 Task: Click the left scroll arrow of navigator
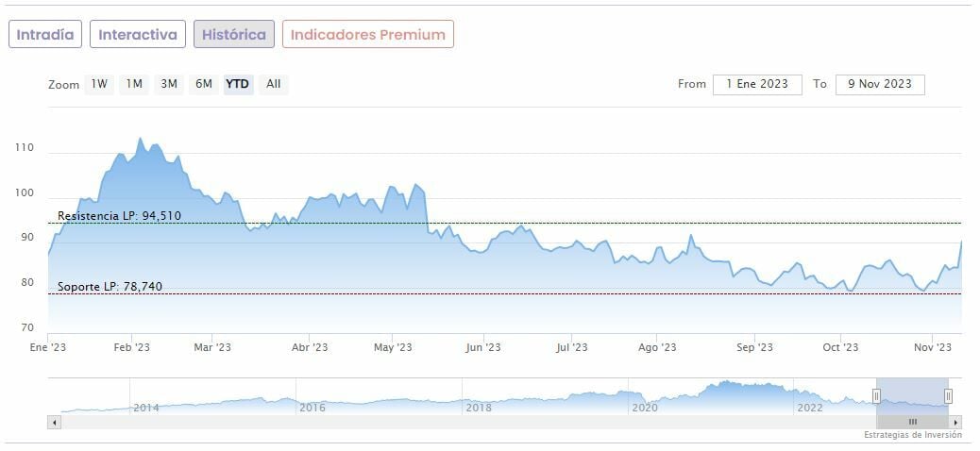[x=54, y=422]
